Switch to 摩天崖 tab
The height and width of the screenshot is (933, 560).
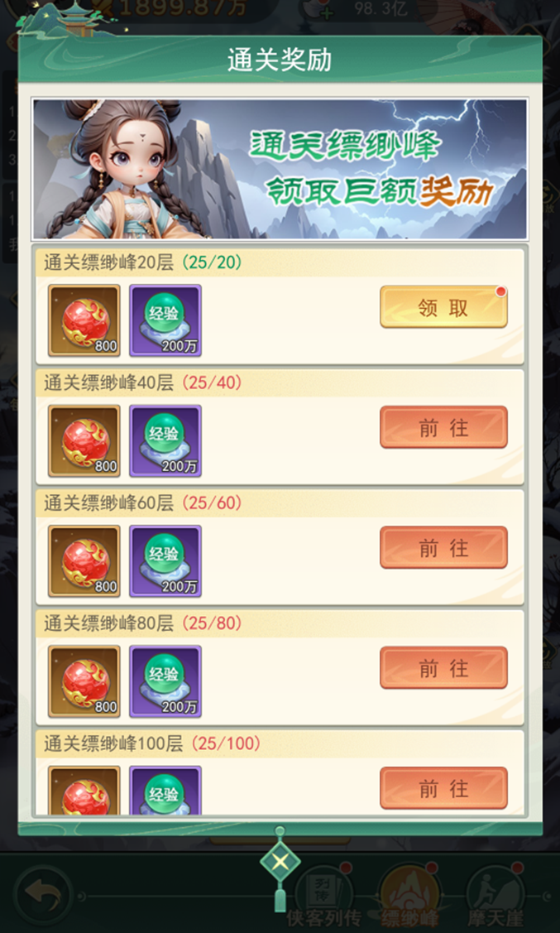pyautogui.click(x=495, y=898)
